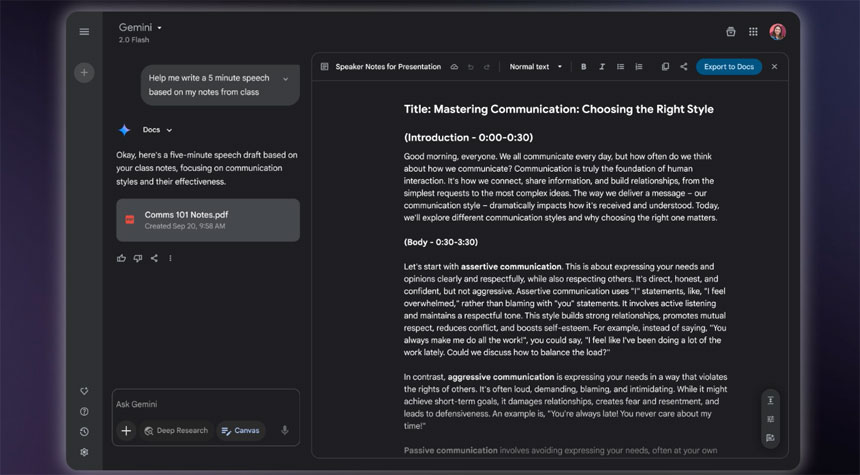860x475 pixels.
Task: Close the canvas panel
Action: point(774,67)
